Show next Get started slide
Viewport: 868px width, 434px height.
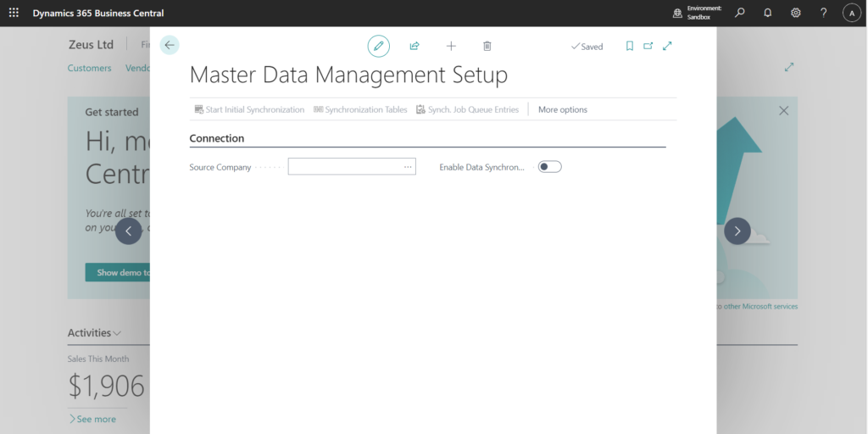pos(737,231)
